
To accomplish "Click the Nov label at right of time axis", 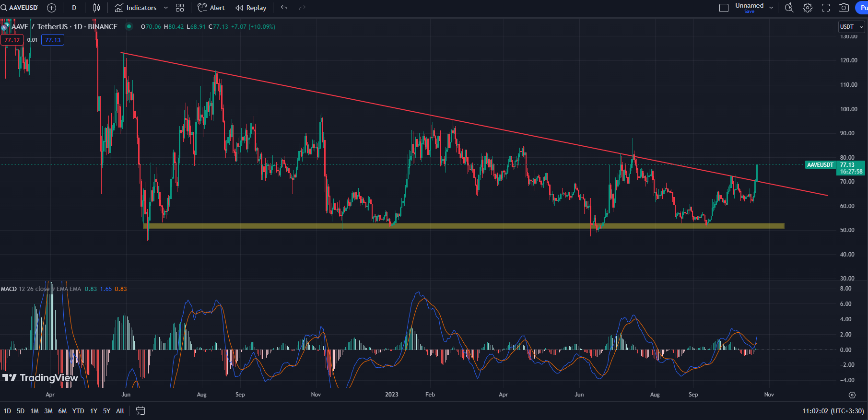I will 769,395.
